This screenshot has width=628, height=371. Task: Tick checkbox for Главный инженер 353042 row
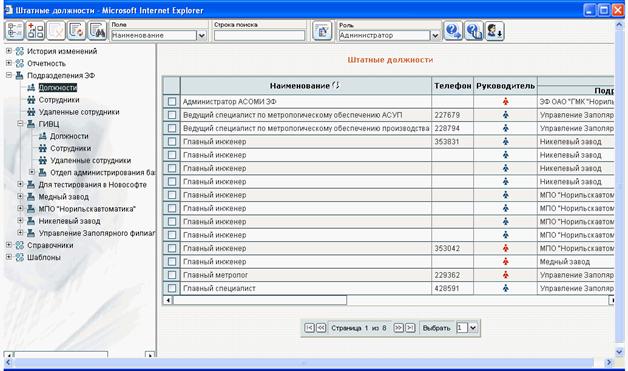click(172, 248)
